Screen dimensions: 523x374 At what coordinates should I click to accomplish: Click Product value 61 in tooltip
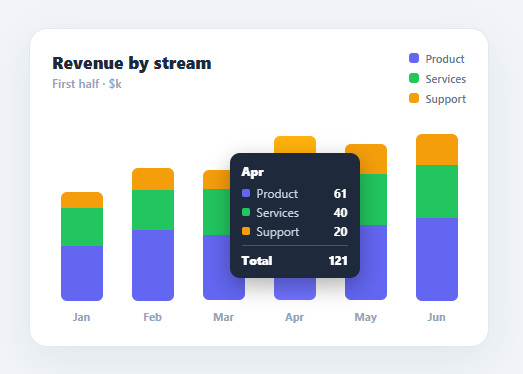point(340,194)
